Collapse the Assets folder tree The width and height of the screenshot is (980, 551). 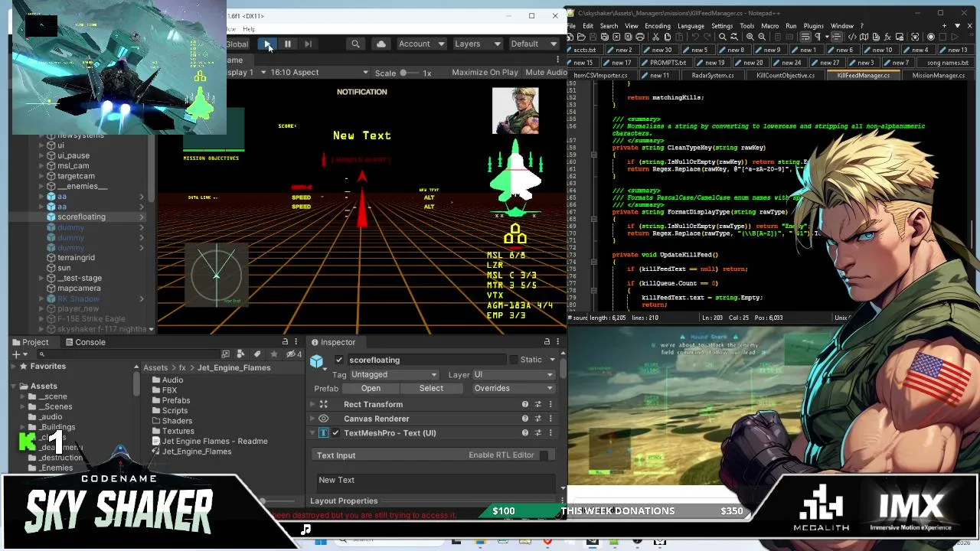14,386
